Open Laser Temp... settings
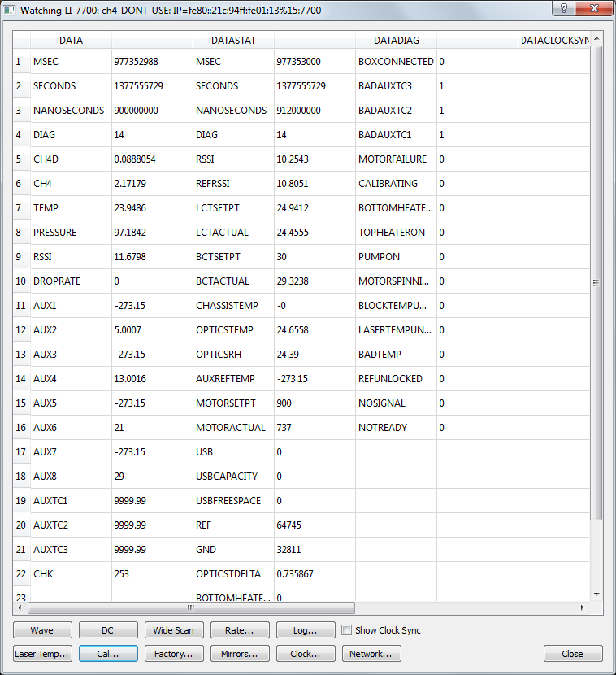Screen dimensions: 616x675 coord(42,654)
